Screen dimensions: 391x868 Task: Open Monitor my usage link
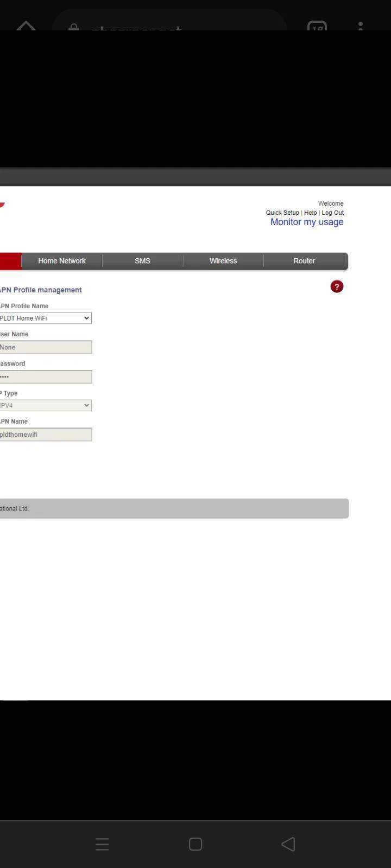coord(307,222)
